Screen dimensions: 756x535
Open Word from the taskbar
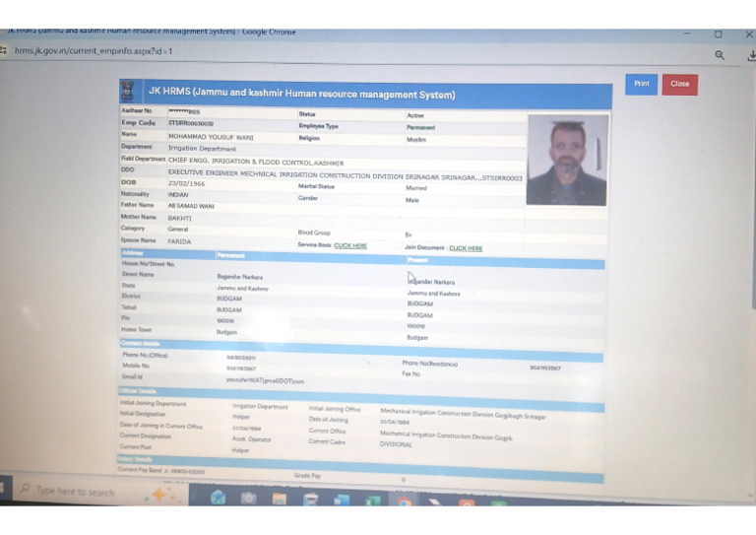tap(342, 500)
